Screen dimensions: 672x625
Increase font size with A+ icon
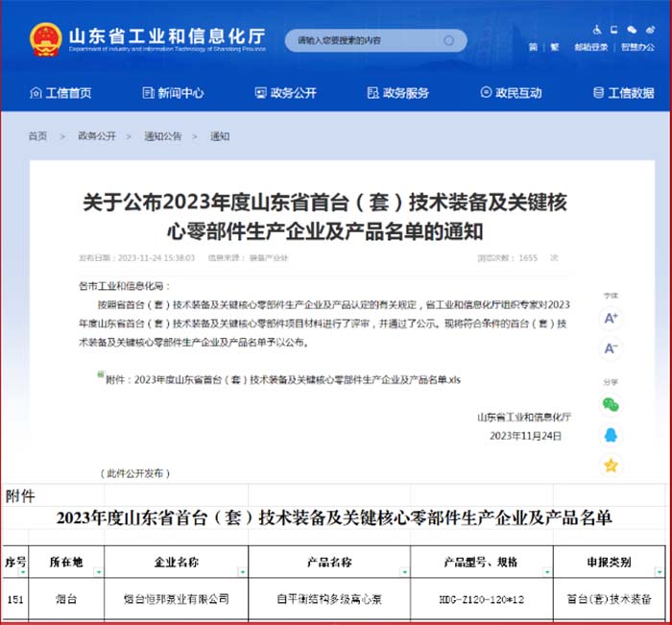coord(611,318)
